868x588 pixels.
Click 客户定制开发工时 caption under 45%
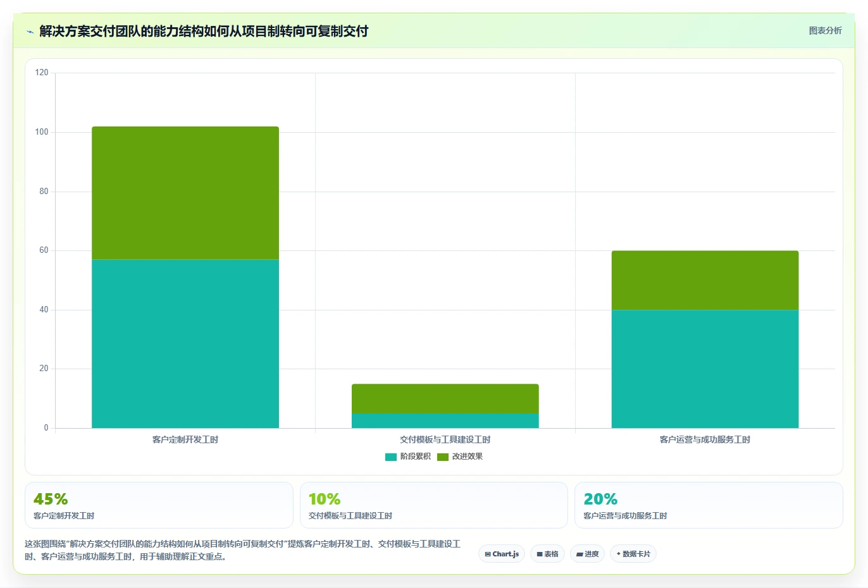pos(64,516)
